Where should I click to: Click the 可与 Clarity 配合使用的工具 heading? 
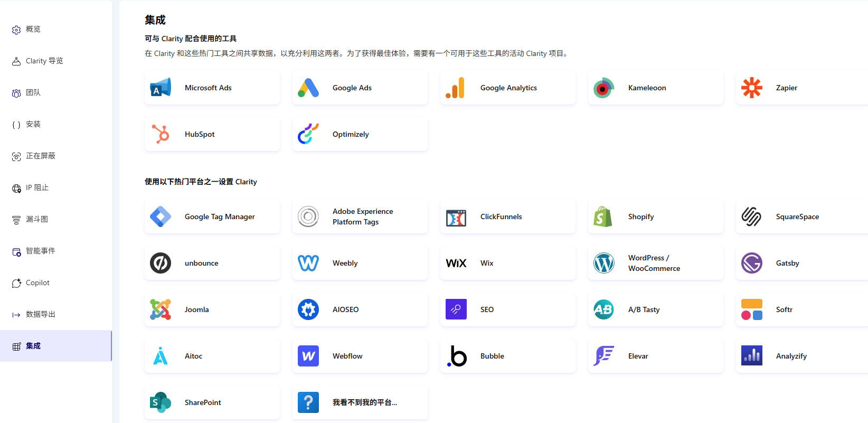point(191,39)
